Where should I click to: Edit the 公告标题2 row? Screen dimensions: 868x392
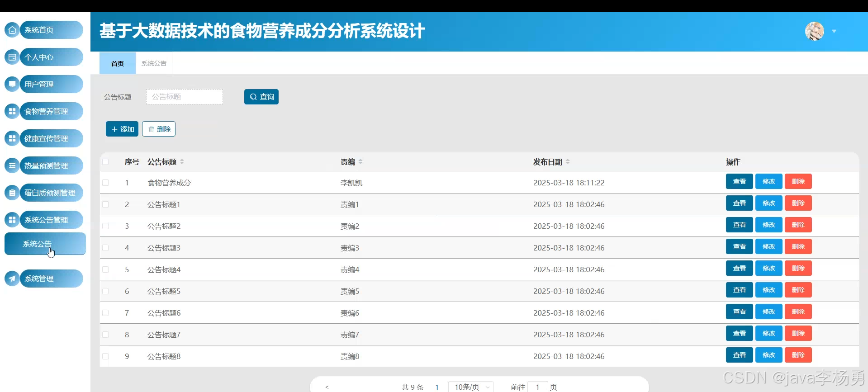coord(769,225)
